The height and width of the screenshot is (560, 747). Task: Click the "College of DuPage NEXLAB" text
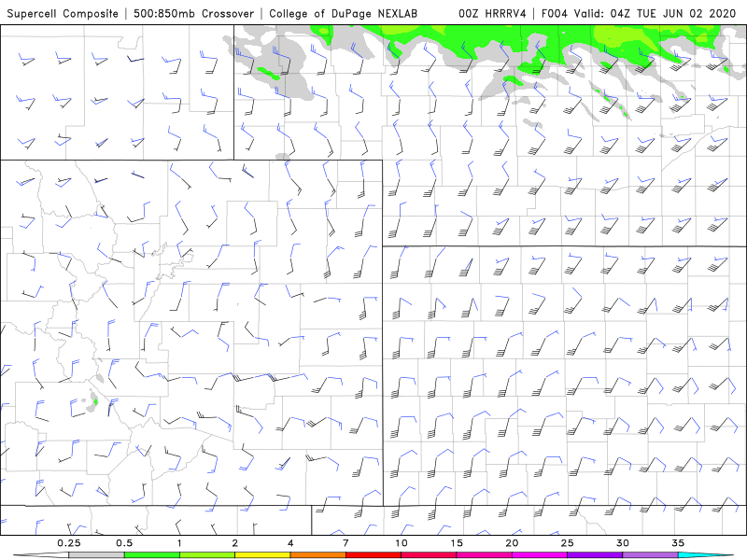(x=343, y=13)
